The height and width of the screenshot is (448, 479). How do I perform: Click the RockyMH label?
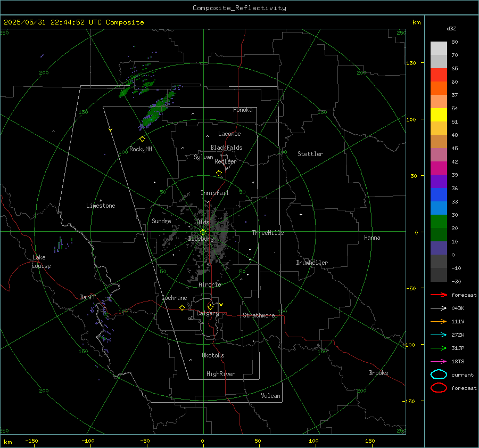coord(141,149)
